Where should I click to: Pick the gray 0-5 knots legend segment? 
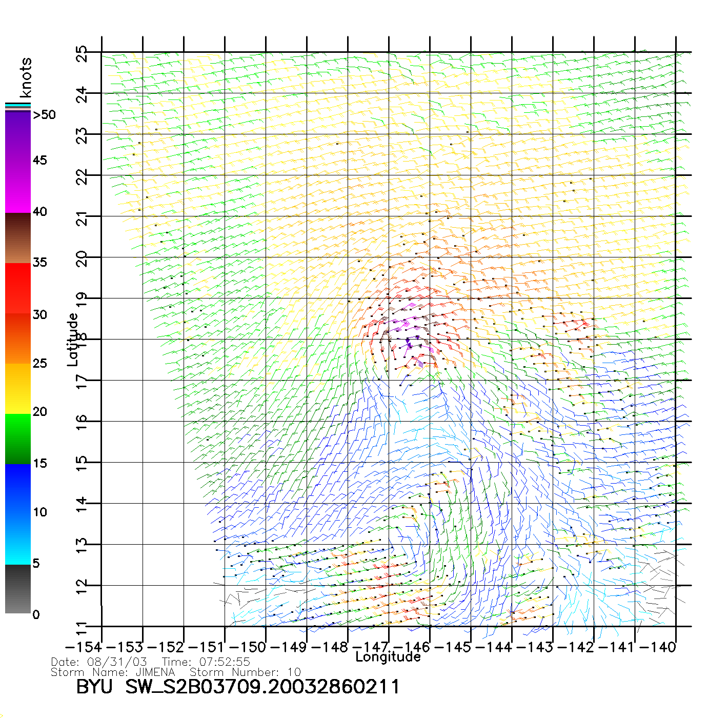pos(18,589)
